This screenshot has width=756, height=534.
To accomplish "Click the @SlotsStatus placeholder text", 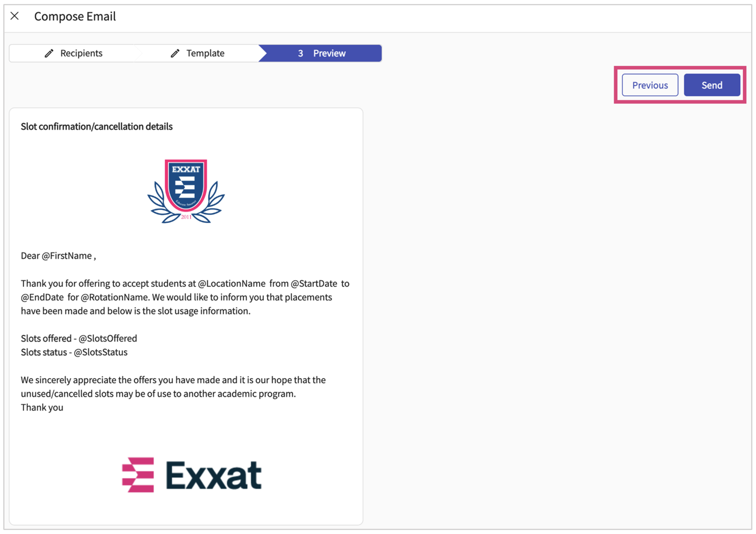I will click(x=101, y=352).
